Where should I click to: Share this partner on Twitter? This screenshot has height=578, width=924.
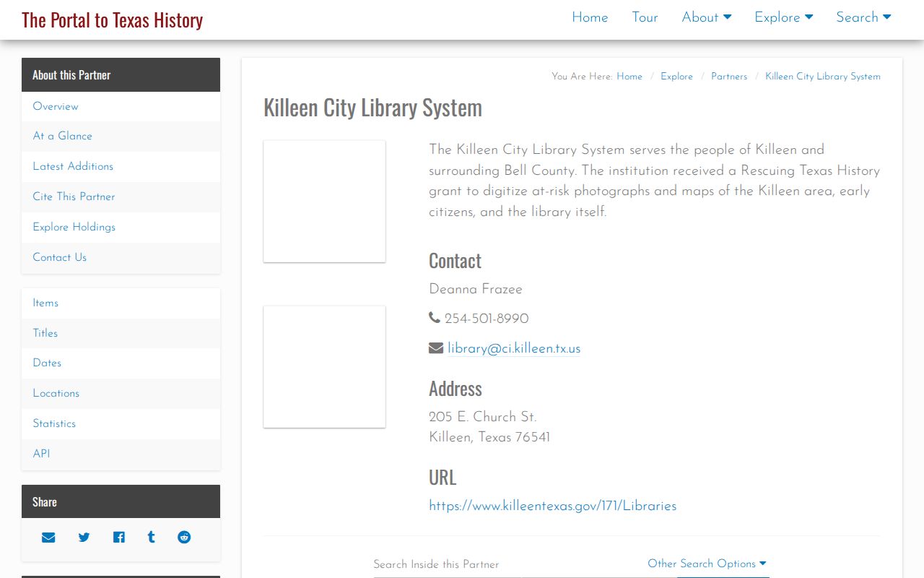click(x=84, y=538)
